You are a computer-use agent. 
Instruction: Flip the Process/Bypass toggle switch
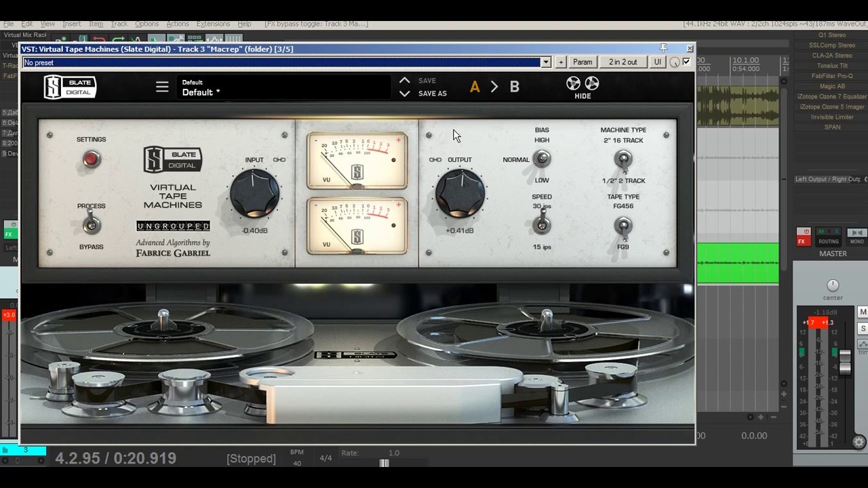click(91, 224)
